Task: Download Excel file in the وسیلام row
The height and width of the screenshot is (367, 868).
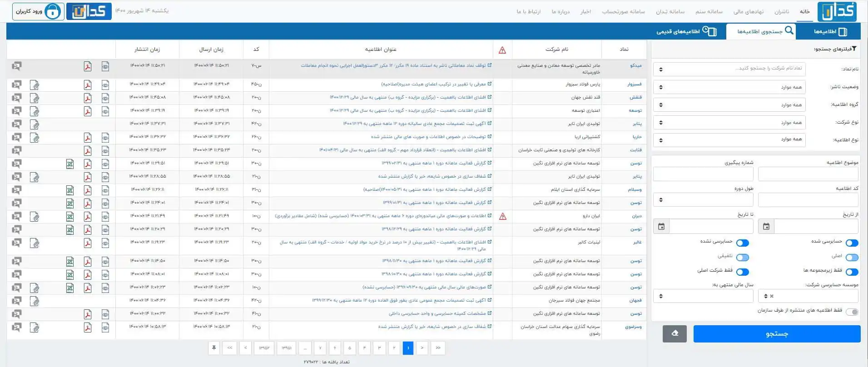Action: click(x=70, y=190)
